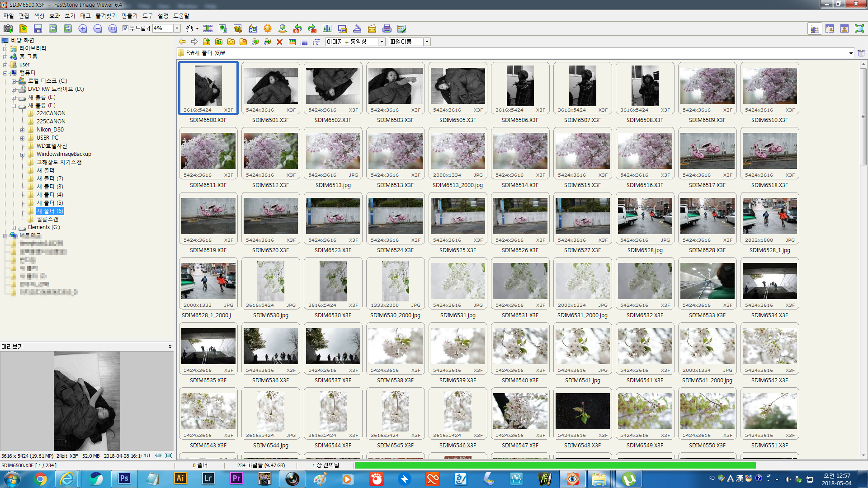Delete selected file with red X icon
The height and width of the screenshot is (488, 868).
pos(280,42)
